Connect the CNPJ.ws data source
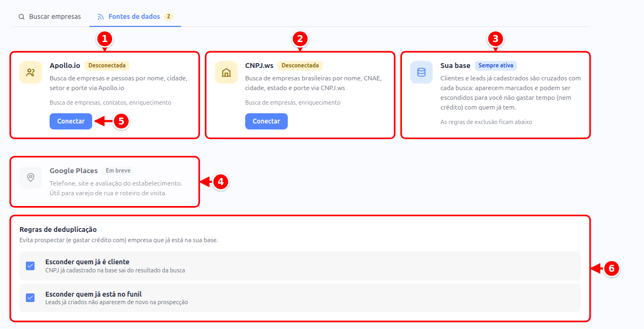 click(x=267, y=121)
